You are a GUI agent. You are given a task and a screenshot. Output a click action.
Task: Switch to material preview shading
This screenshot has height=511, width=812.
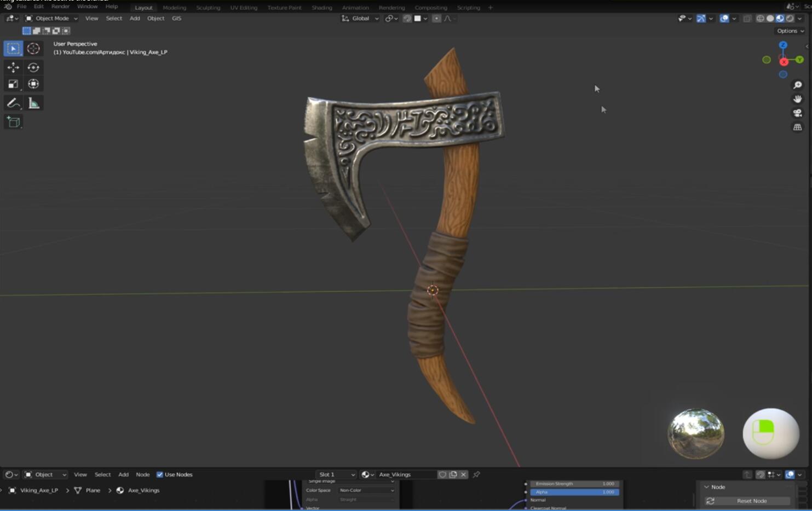pos(780,19)
